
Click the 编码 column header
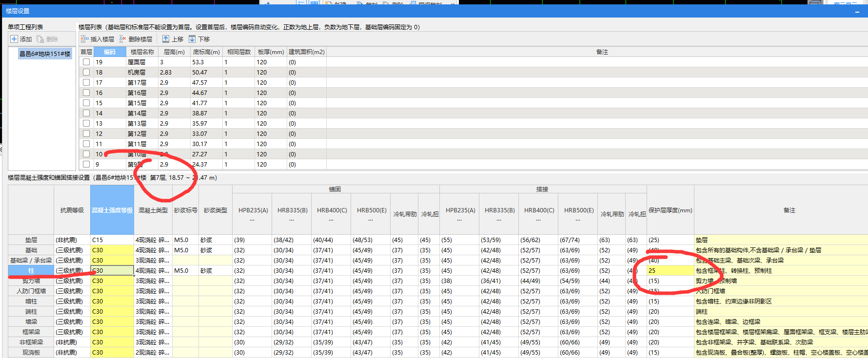tap(110, 52)
